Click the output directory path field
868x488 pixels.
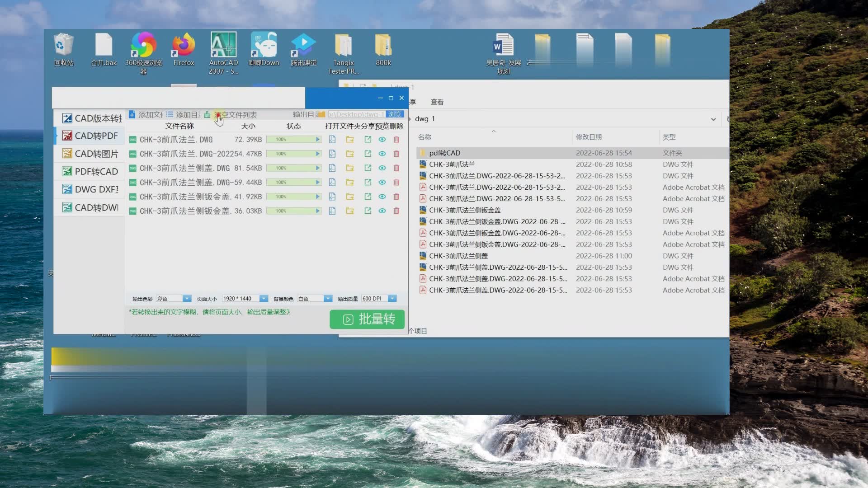click(356, 114)
